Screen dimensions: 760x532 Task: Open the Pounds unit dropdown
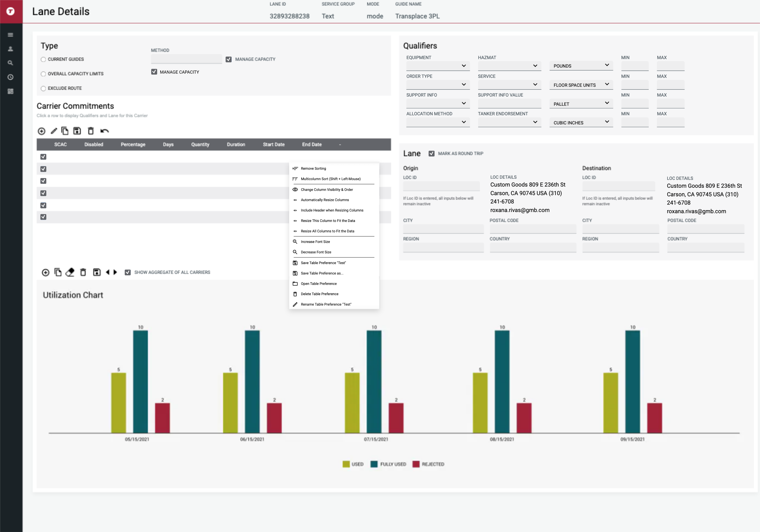click(581, 66)
